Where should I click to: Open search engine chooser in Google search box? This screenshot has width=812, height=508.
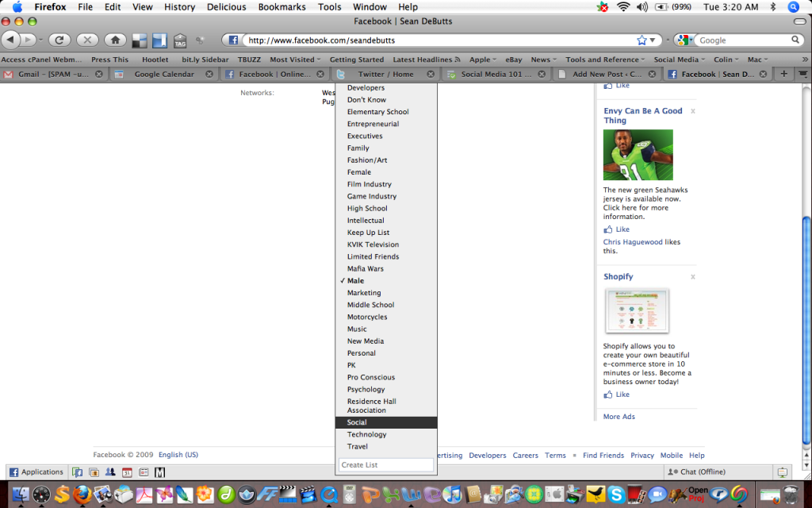686,40
